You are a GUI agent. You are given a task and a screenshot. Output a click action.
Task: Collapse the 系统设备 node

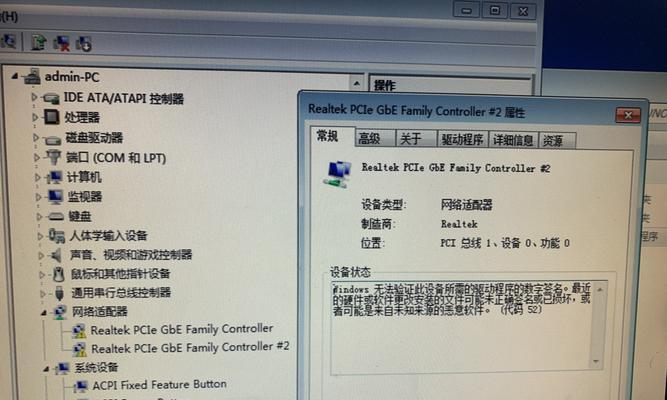point(46,369)
